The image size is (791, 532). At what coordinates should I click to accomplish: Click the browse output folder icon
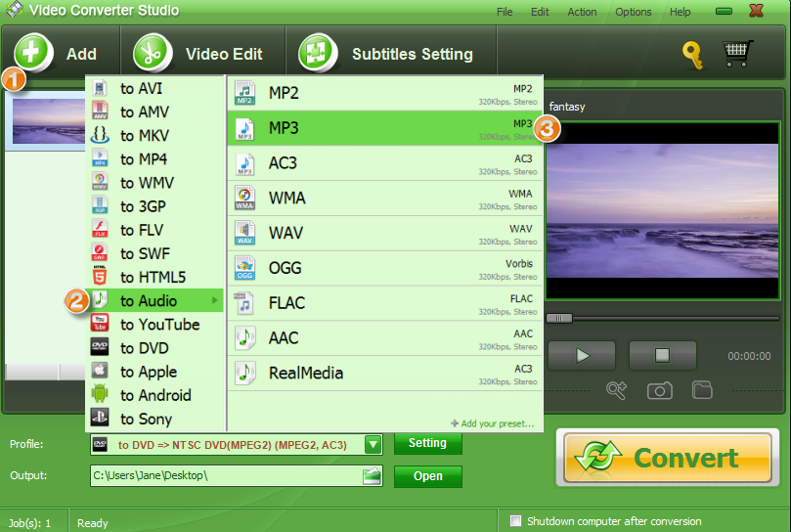371,476
